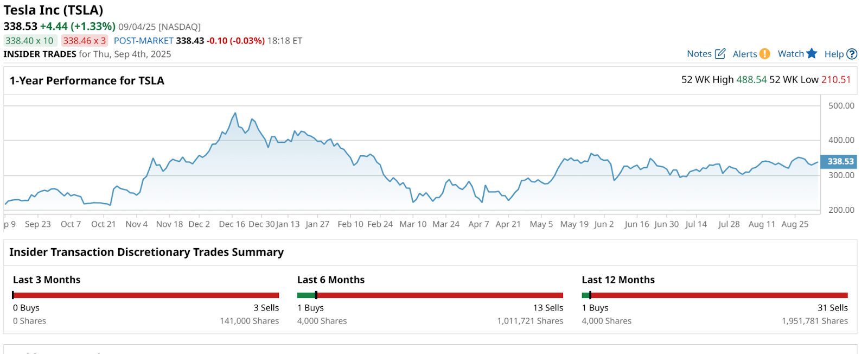
Task: Open the Alerts link
Action: coord(745,54)
